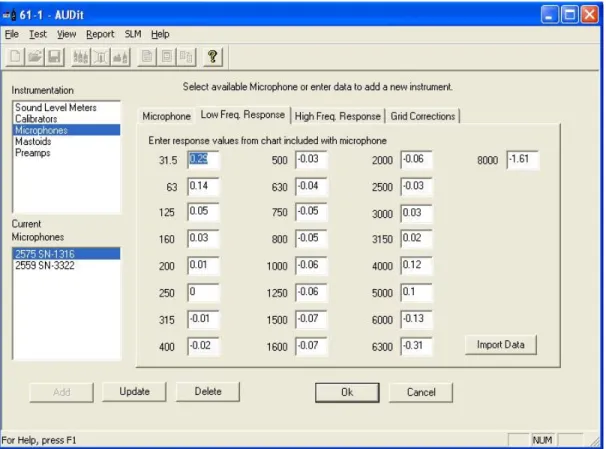The height and width of the screenshot is (449, 606).
Task: Click the 750 Hz response field
Action: [x=311, y=212]
